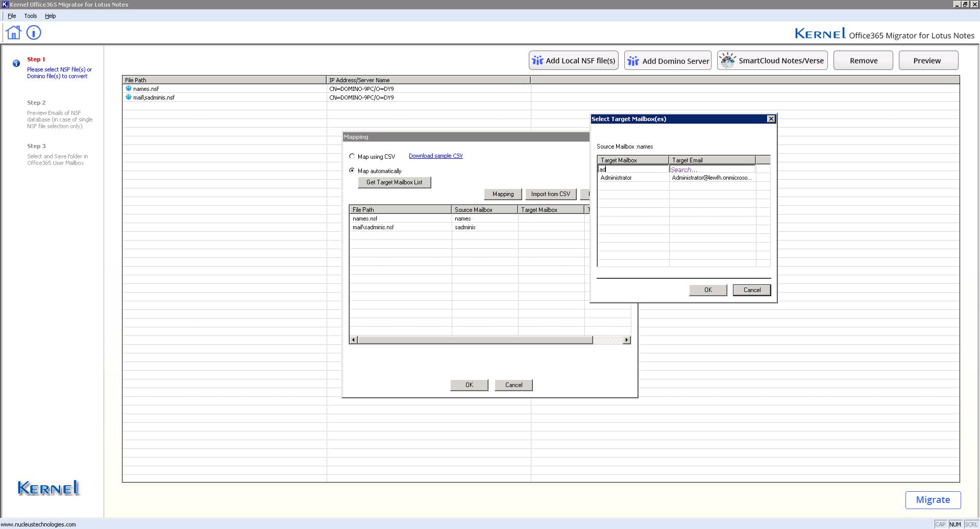Click the Kernel logo in sidebar
This screenshot has width=980, height=529.
48,488
